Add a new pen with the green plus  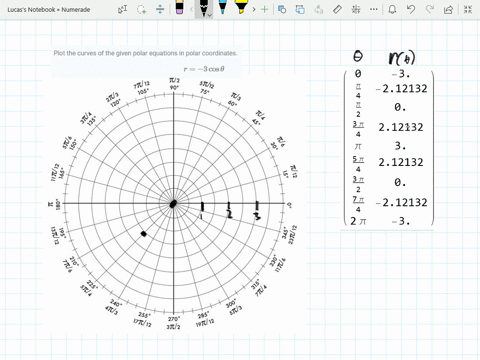click(x=265, y=9)
